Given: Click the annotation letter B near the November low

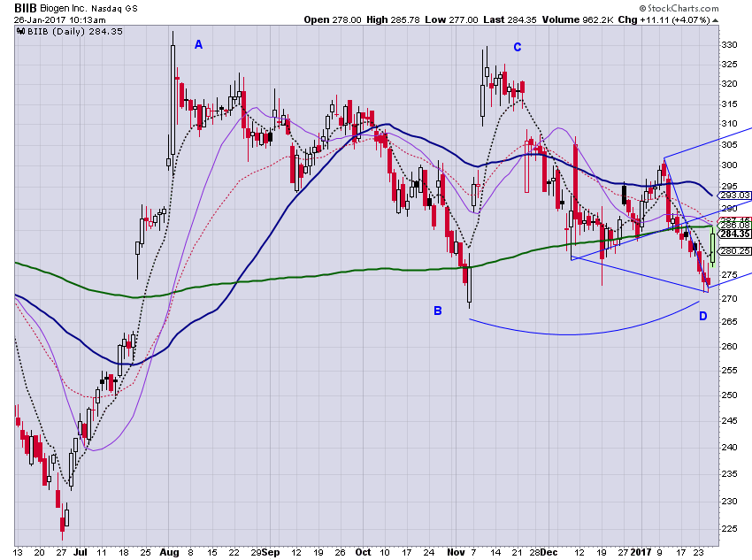Looking at the screenshot, I should click(437, 311).
